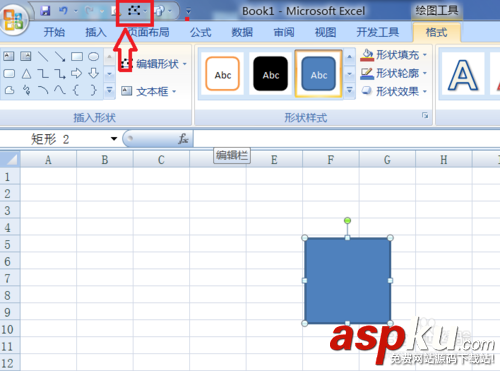500x371 pixels.
Task: Click the fx insert function icon
Action: 183,139
